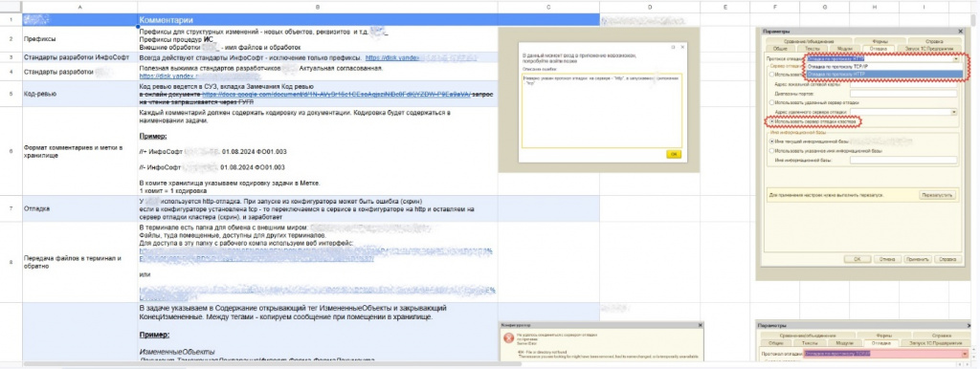Click 'Формат комментариев и метки в хранилище' cell
Image resolution: width=980 pixels, height=369 pixels.
click(80, 151)
